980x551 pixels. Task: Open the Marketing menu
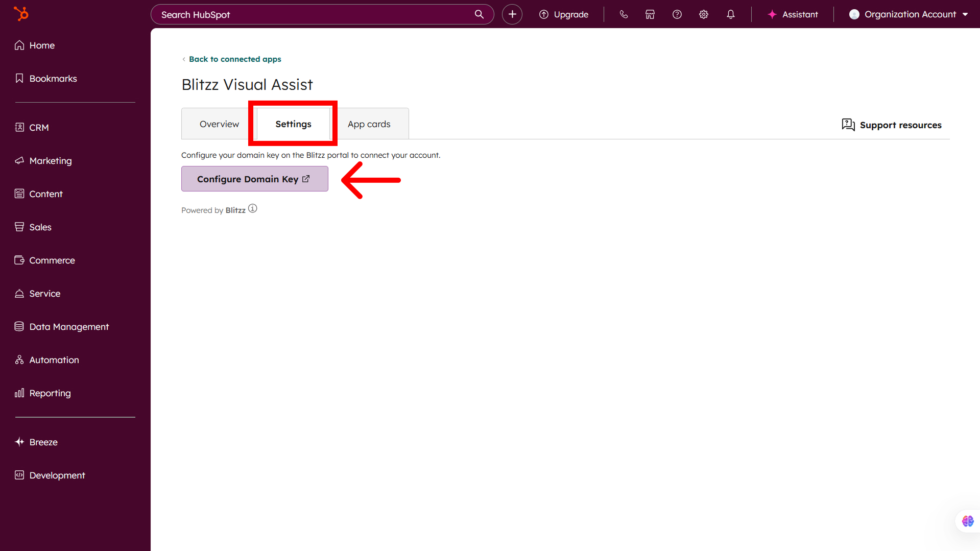coord(43,161)
